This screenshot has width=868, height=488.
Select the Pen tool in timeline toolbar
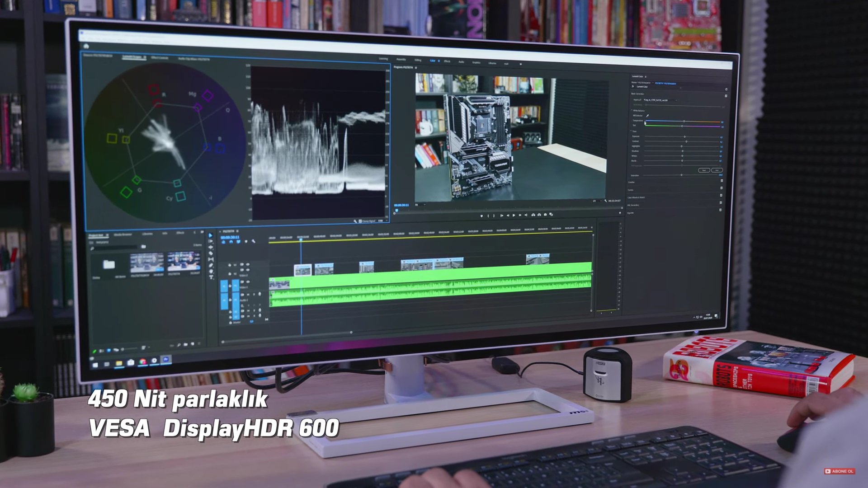(211, 265)
